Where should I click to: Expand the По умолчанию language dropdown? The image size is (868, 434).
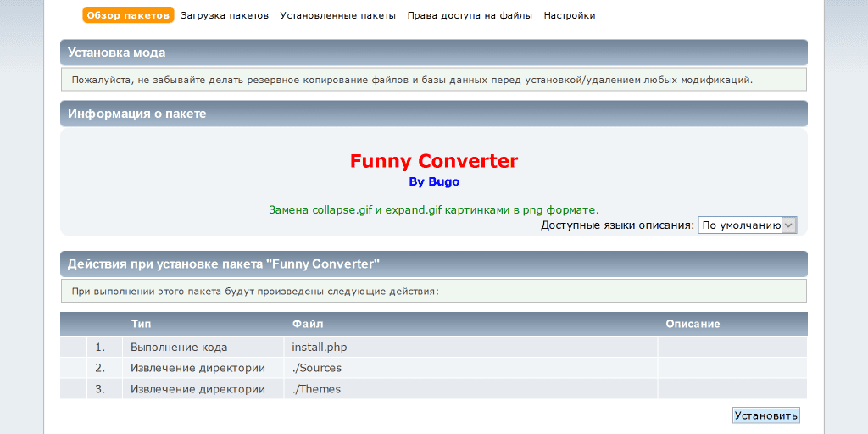click(x=747, y=225)
